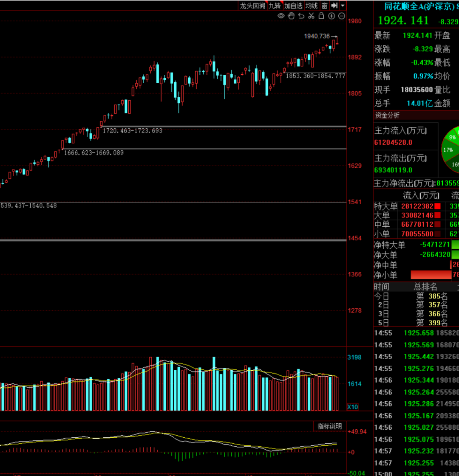Image resolution: width=459 pixels, height=476 pixels.
Task: Select the 九转 indicator tab
Action: tap(275, 6)
